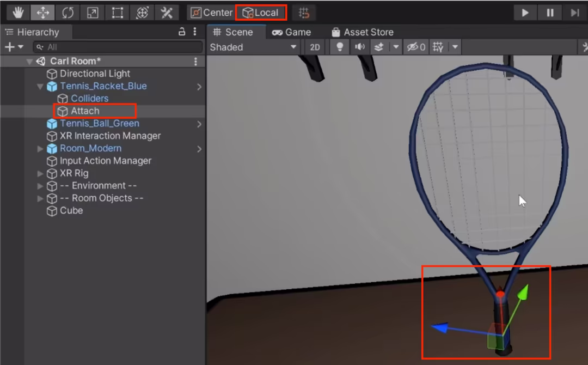Toggle 2D view mode
The height and width of the screenshot is (365, 588).
click(315, 47)
